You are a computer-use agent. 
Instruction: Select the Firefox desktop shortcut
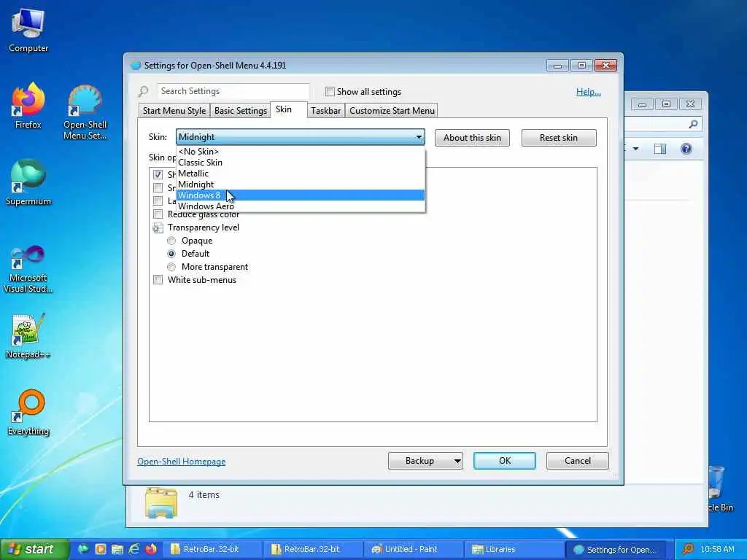tap(28, 106)
